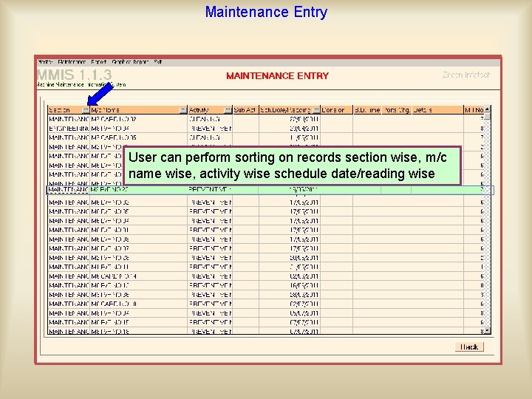Click the Done on column header
532x399 pixels.
click(x=337, y=110)
